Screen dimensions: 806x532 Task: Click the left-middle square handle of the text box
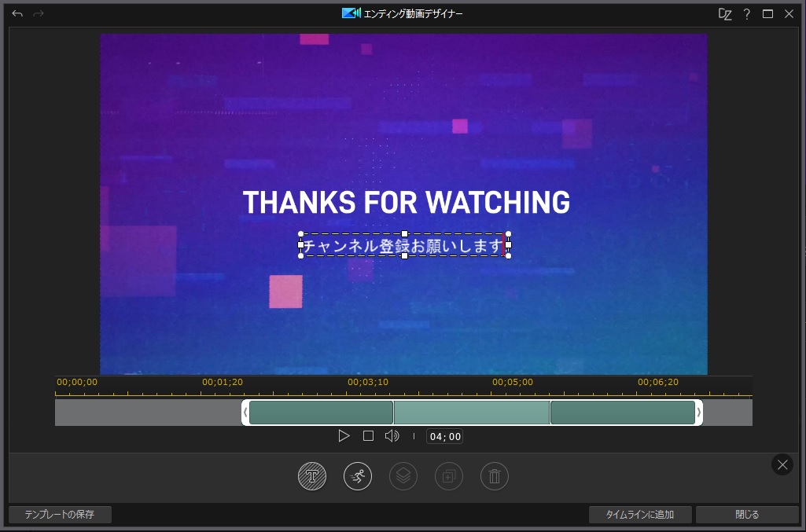click(301, 245)
